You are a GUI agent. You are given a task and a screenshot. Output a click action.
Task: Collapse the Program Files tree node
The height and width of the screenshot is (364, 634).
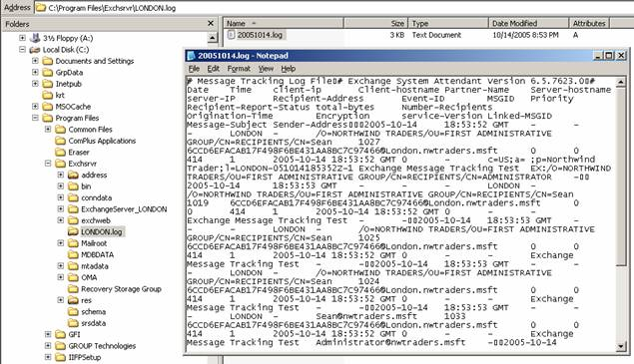[x=35, y=118]
